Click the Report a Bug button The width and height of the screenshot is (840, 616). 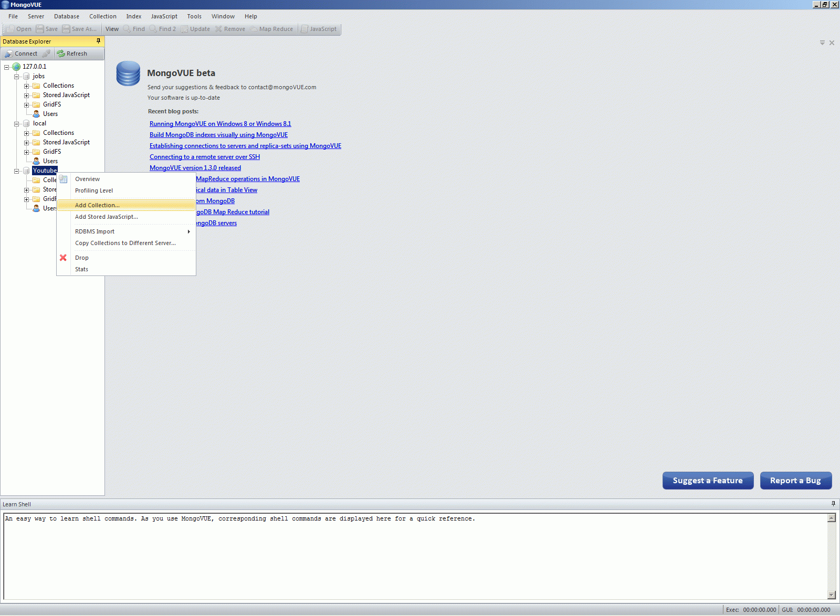click(795, 481)
